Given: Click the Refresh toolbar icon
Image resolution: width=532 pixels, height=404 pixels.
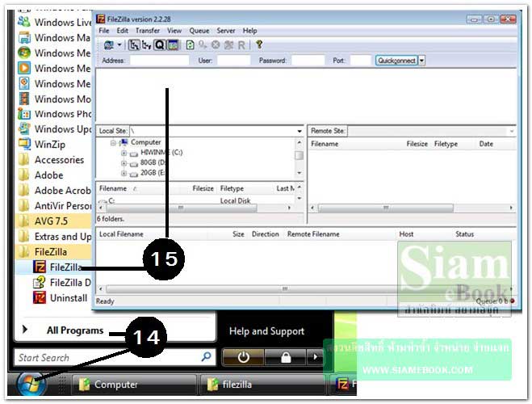Looking at the screenshot, I should point(190,44).
